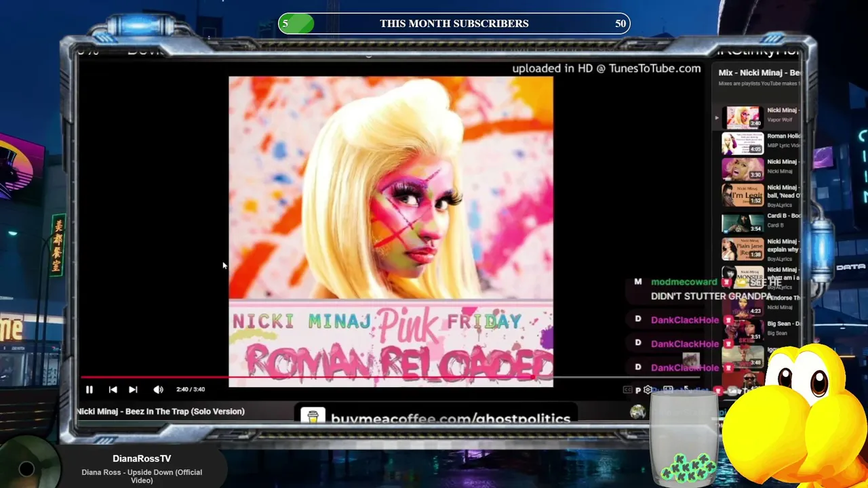
Task: Play the 3:30 Nicki Minaj playlist thumbnail
Action: pyautogui.click(x=743, y=169)
